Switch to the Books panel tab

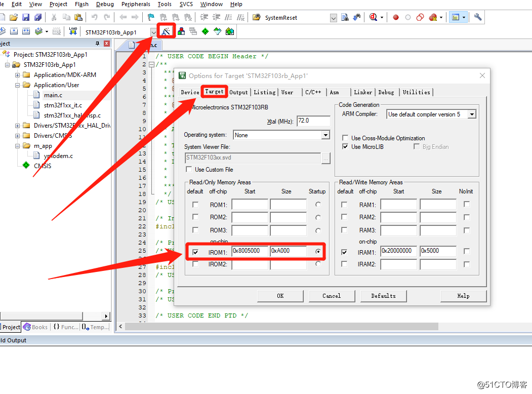(35, 327)
